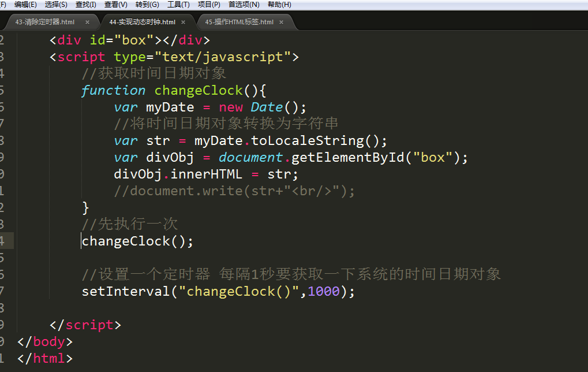Screen dimensions: 588x372
Task: Open the 帮助(H) menu
Action: (x=279, y=5)
